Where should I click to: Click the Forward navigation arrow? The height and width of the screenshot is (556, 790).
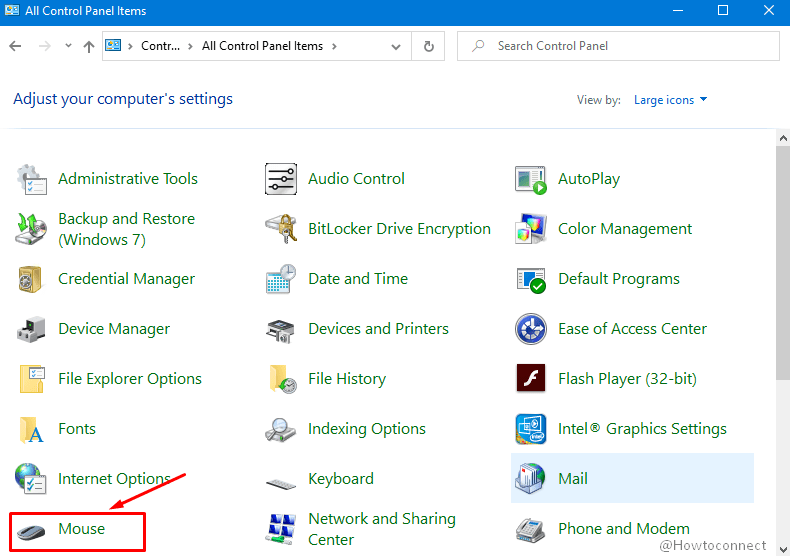click(45, 46)
